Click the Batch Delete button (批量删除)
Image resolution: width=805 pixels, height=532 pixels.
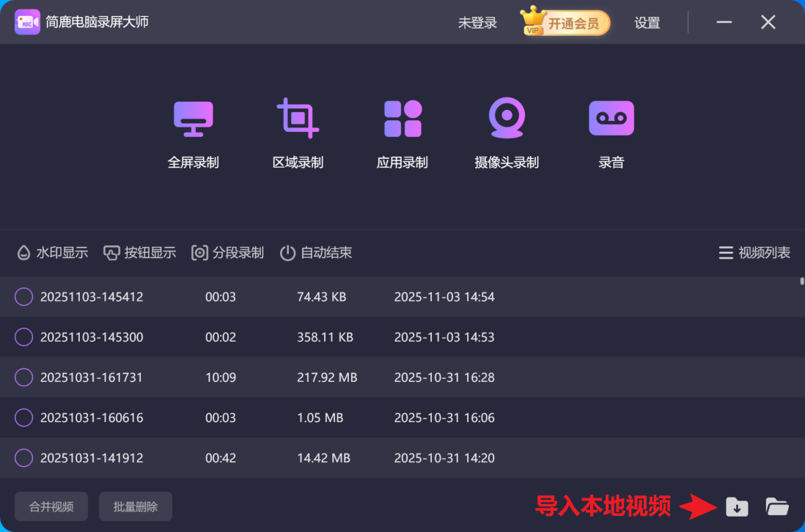pos(136,506)
